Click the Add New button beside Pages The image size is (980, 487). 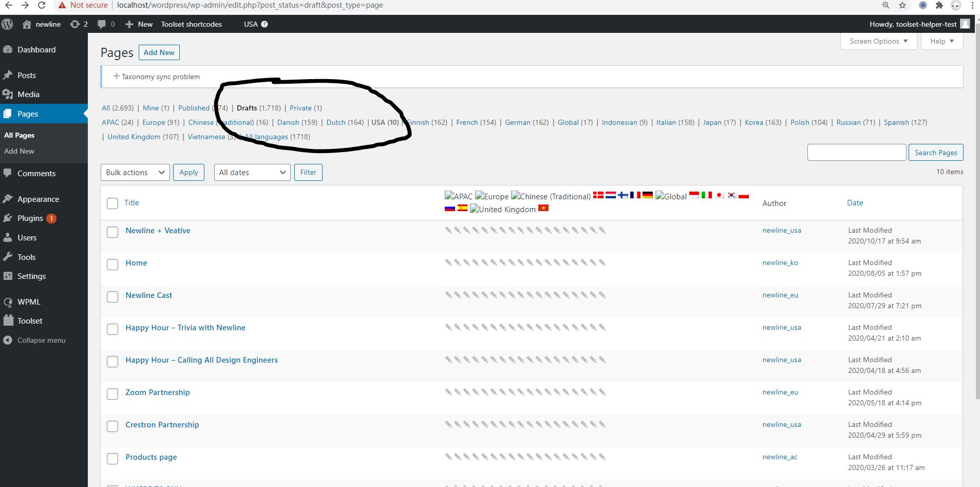(x=159, y=52)
